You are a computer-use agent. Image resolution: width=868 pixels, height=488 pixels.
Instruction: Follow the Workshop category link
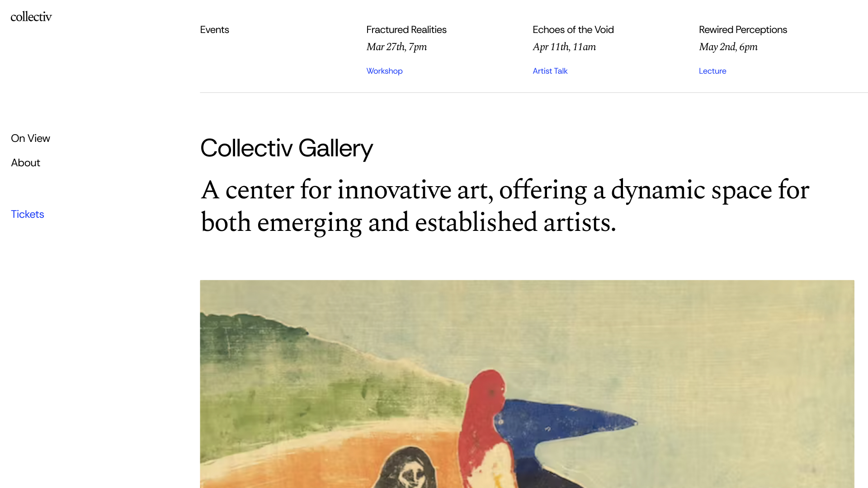coord(384,71)
